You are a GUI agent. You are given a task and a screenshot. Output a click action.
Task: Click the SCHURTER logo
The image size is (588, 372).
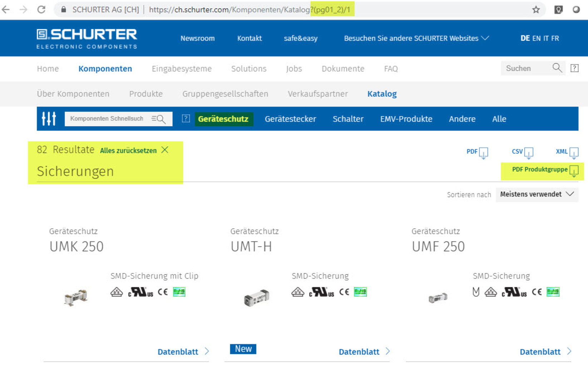[87, 39]
